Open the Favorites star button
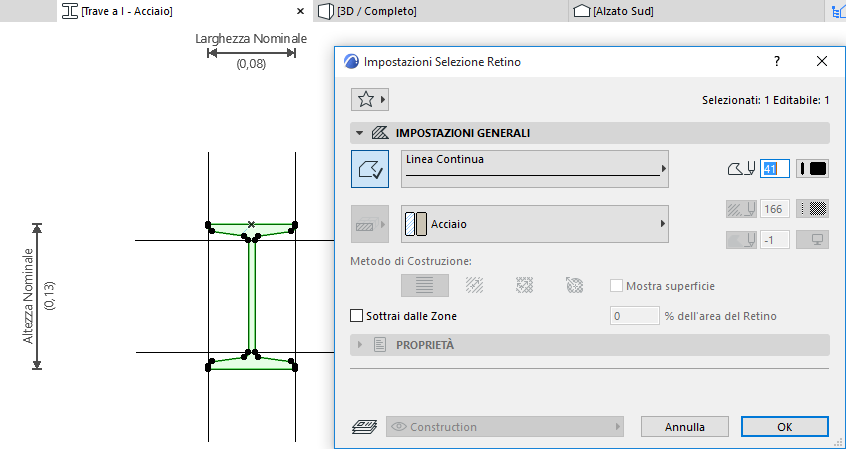This screenshot has height=449, width=846. click(370, 99)
